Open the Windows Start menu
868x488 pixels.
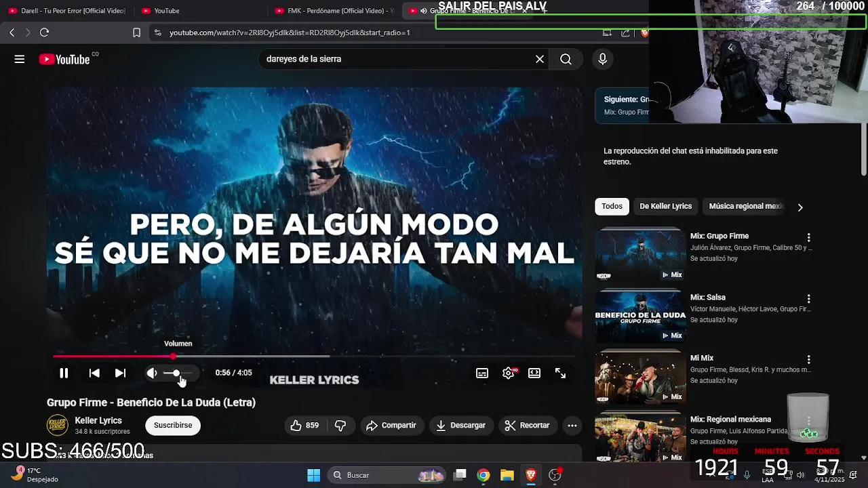(x=313, y=475)
